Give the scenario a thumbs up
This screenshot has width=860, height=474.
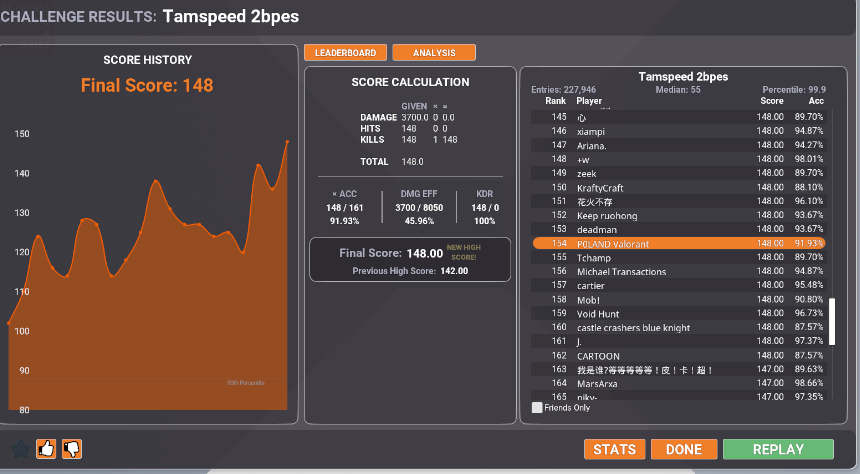tap(46, 449)
